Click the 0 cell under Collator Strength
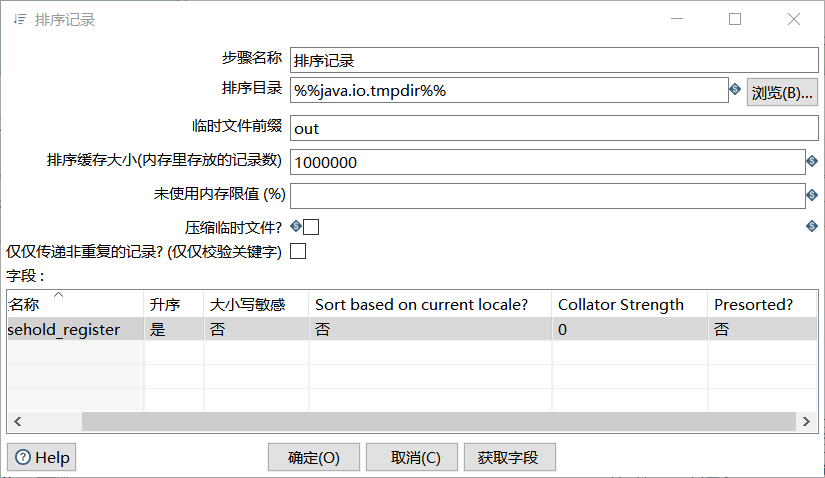Image resolution: width=825 pixels, height=478 pixels. pos(630,329)
